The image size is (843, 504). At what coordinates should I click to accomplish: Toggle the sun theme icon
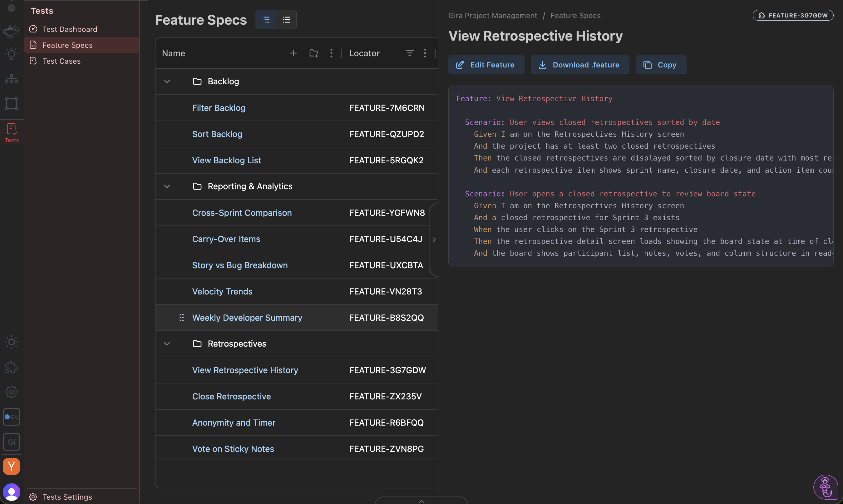click(x=11, y=342)
